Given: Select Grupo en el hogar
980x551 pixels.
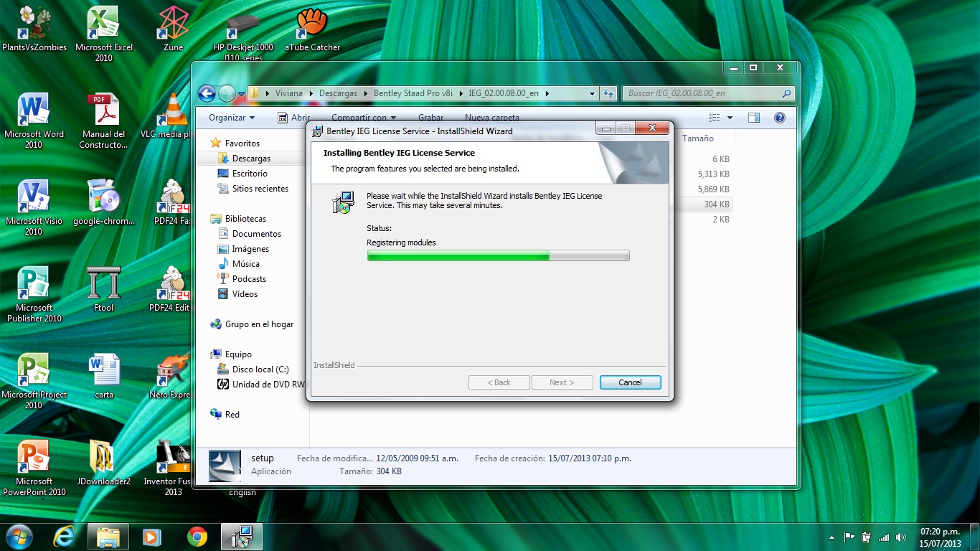Looking at the screenshot, I should click(259, 324).
